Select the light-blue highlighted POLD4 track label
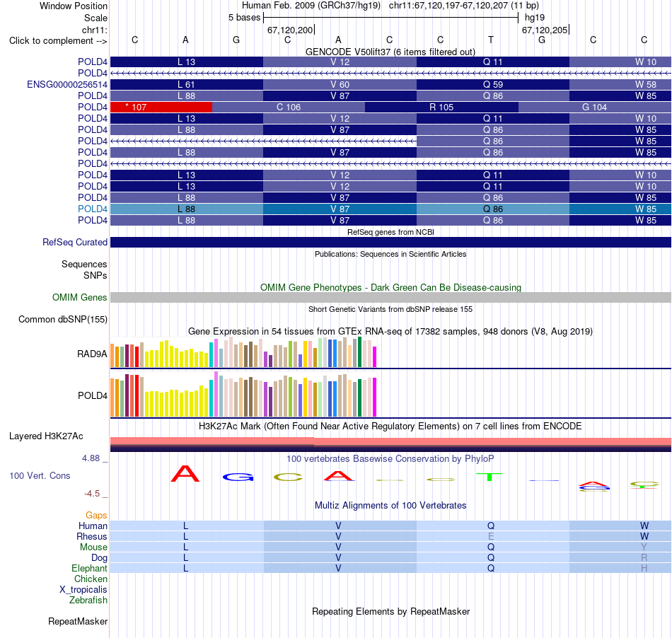Image resolution: width=672 pixels, height=638 pixels. pyautogui.click(x=93, y=209)
